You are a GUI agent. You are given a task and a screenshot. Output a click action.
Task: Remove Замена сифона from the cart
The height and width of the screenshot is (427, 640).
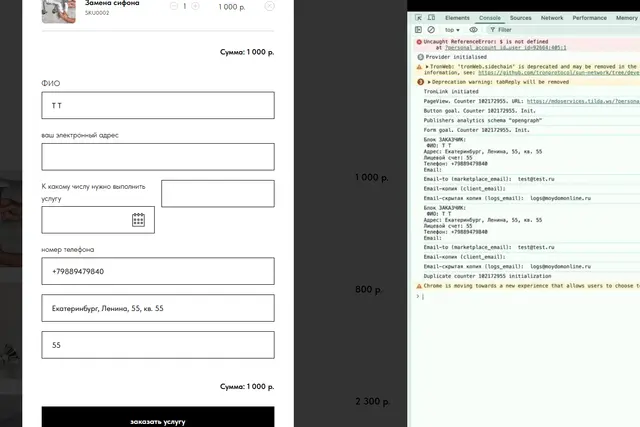[x=270, y=6]
